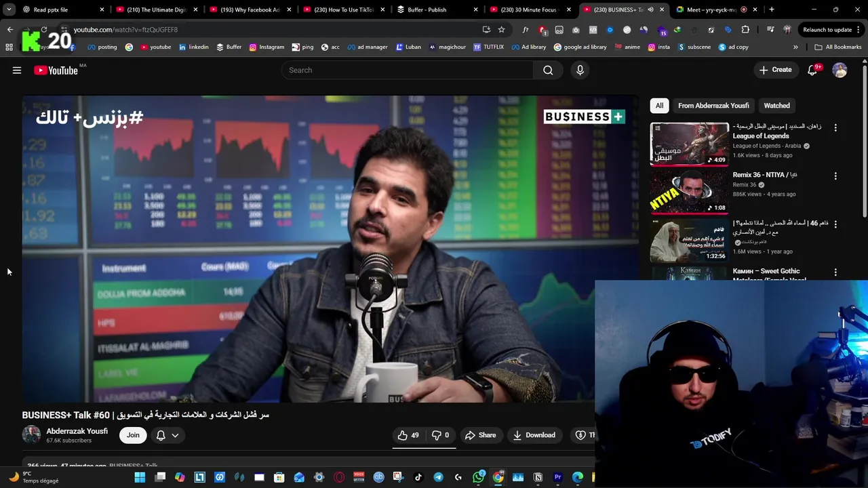Open the weather widget Temps dégagé
Viewport: 868px width, 488px height.
click(33, 477)
